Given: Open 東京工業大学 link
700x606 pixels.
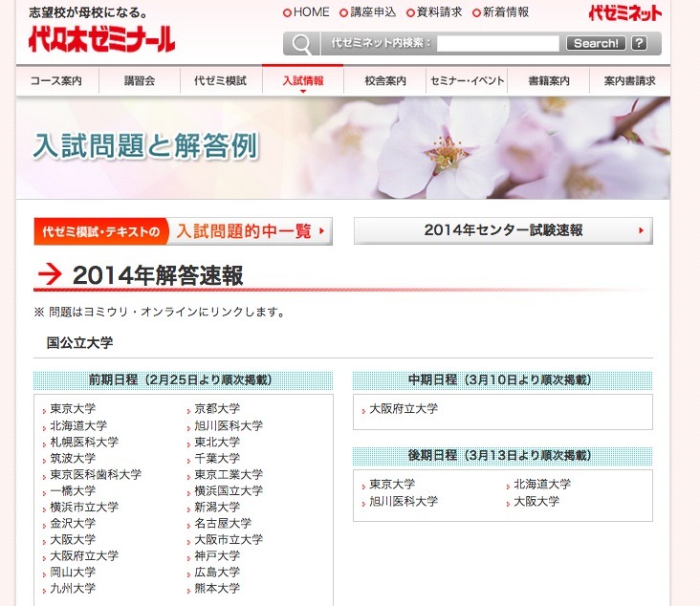Looking at the screenshot, I should click(x=229, y=474).
